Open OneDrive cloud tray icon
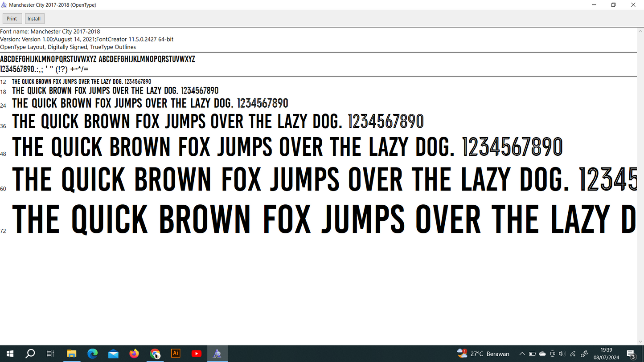Viewport: 644px width, 362px height. [542, 354]
